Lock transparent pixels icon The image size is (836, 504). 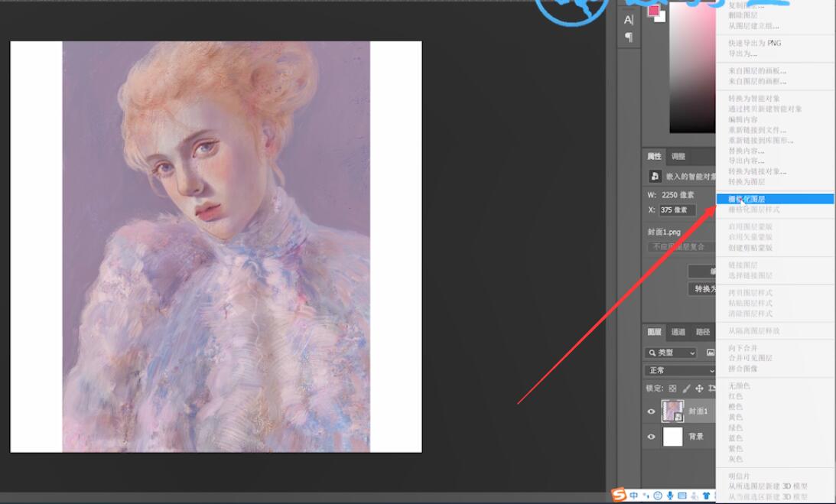[672, 389]
